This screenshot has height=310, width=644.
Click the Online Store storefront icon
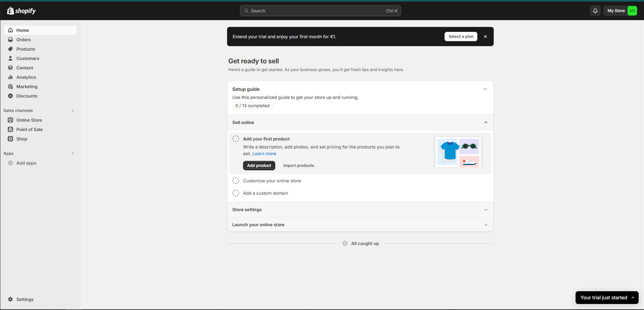point(10,120)
